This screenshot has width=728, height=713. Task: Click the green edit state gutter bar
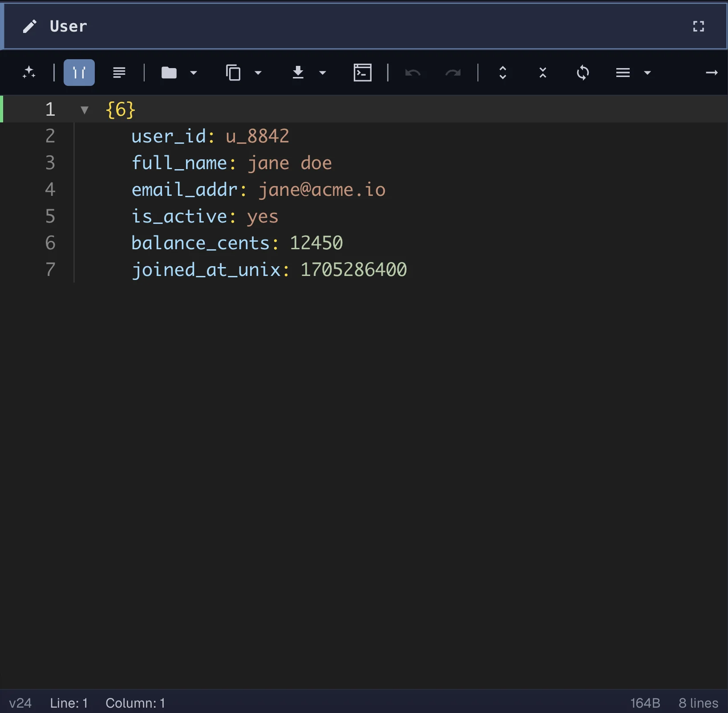[x=2, y=109]
